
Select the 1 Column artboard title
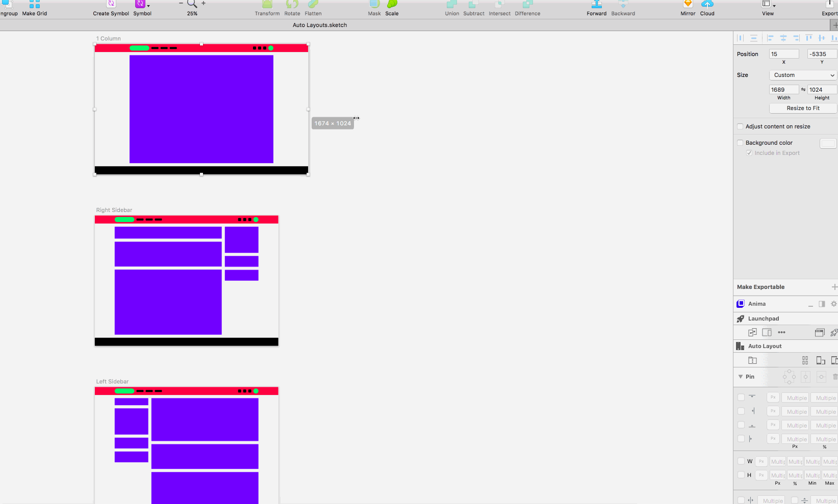(x=109, y=39)
